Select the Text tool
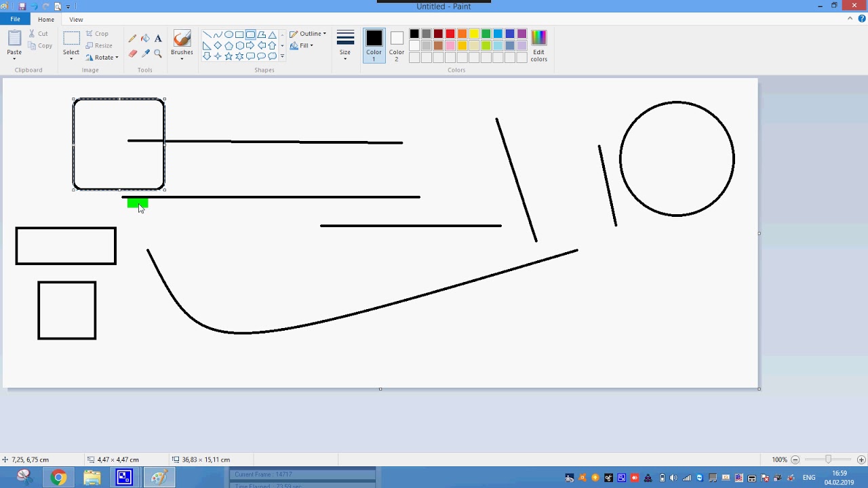The width and height of the screenshot is (868, 488). coord(158,39)
